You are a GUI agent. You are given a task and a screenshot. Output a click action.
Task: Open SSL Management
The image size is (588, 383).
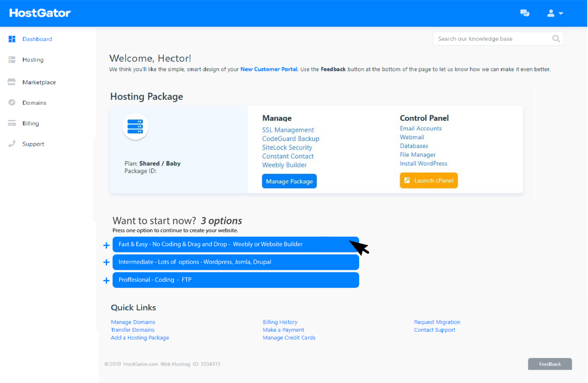(288, 130)
